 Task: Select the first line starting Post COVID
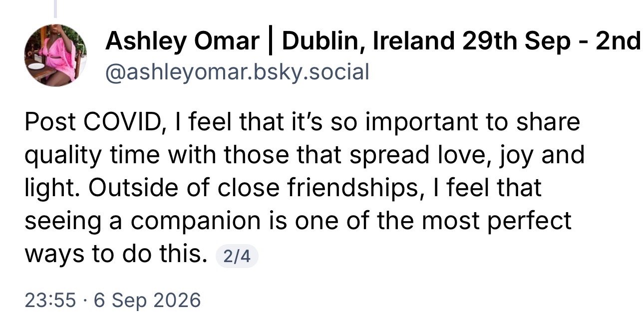(x=302, y=123)
